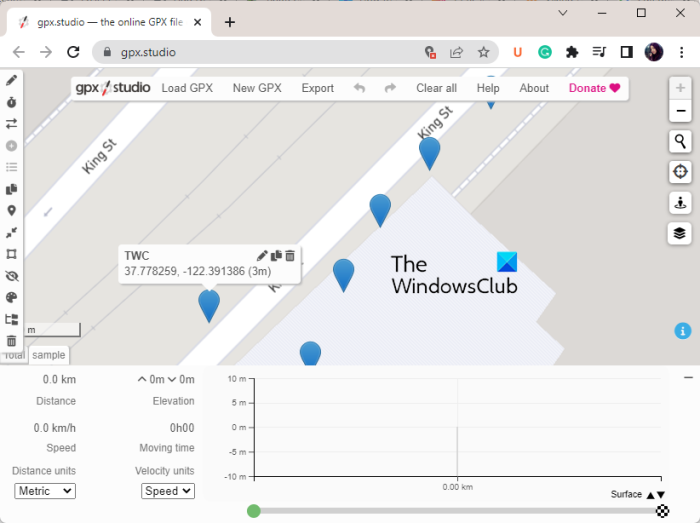Edit the TWC waypoint with pencil icon
The width and height of the screenshot is (700, 523).
tap(262, 255)
